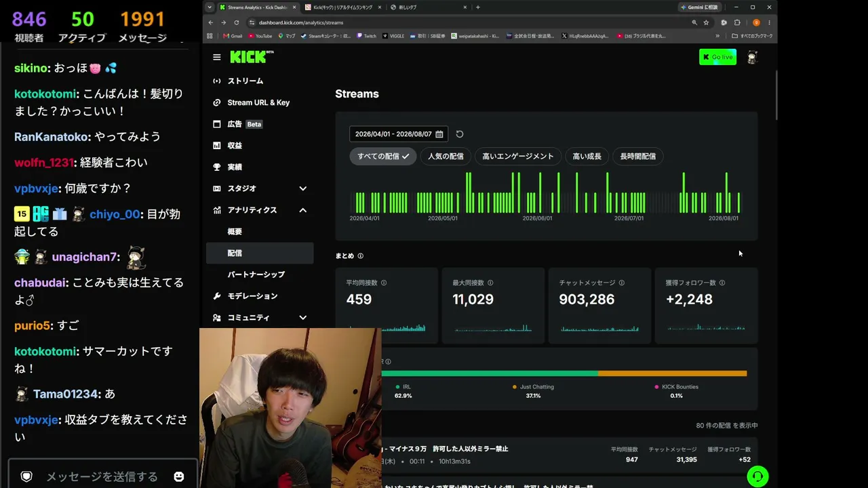Image resolution: width=868 pixels, height=488 pixels.
Task: Click info icon next to 最大同接数
Action: click(490, 283)
